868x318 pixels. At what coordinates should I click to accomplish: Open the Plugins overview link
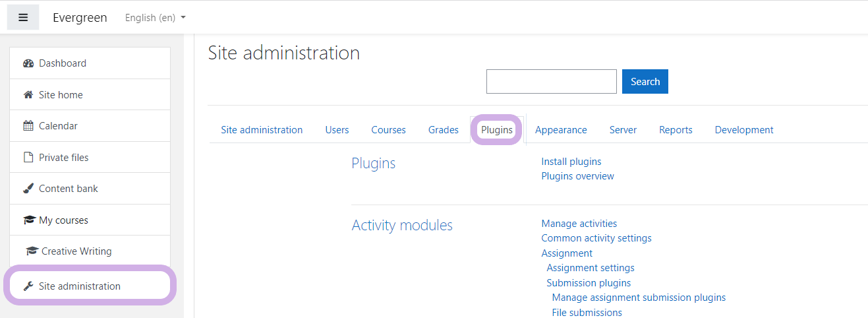pos(578,176)
